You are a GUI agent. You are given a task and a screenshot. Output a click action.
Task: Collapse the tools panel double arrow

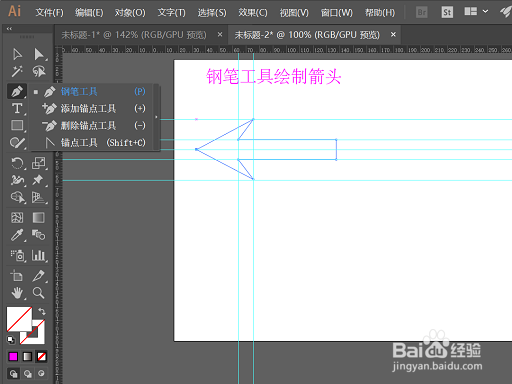[9, 29]
